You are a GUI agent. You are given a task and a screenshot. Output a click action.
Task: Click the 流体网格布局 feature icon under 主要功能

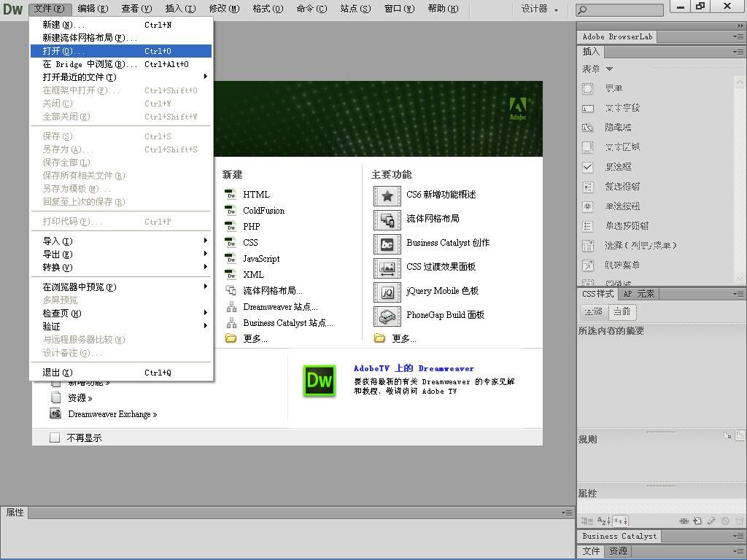pos(387,219)
